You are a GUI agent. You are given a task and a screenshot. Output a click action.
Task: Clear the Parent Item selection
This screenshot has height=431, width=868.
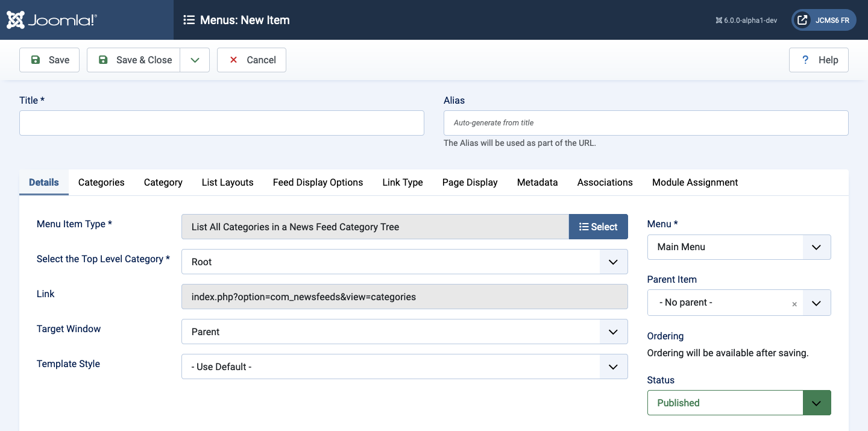point(794,304)
